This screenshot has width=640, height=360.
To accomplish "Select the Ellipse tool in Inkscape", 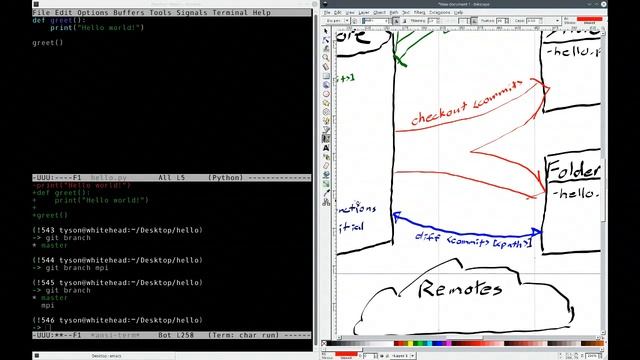I will coord(326,94).
